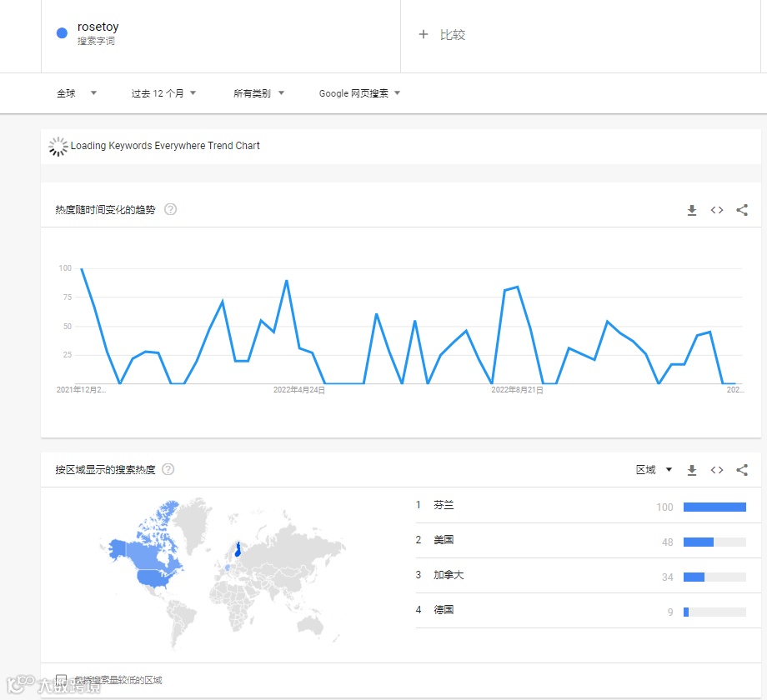Click the 2022年4月24日 axis label

[x=298, y=390]
